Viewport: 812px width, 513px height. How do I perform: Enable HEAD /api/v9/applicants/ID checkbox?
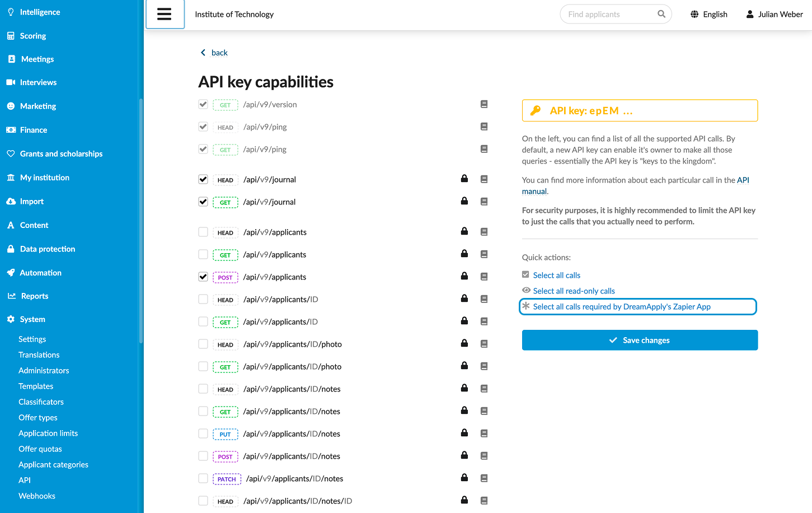pos(203,299)
